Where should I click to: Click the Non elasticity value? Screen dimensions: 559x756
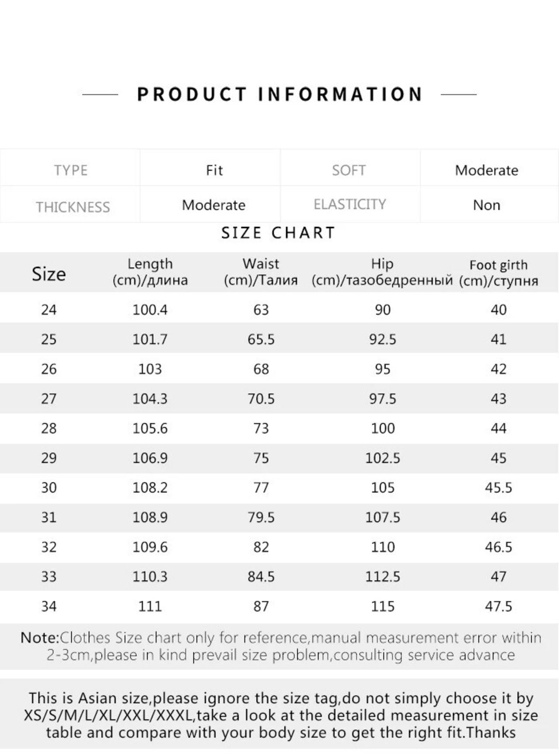tap(487, 205)
